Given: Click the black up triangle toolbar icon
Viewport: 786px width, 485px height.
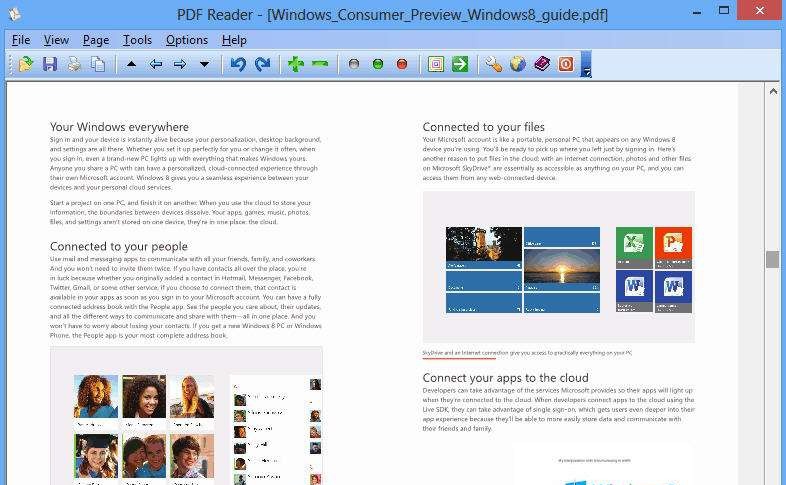Looking at the screenshot, I should click(131, 64).
